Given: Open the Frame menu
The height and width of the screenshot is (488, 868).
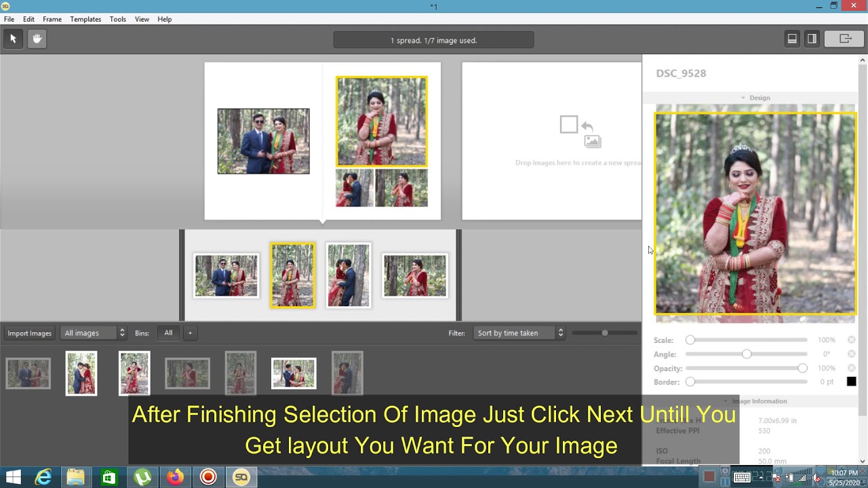Looking at the screenshot, I should [x=52, y=19].
